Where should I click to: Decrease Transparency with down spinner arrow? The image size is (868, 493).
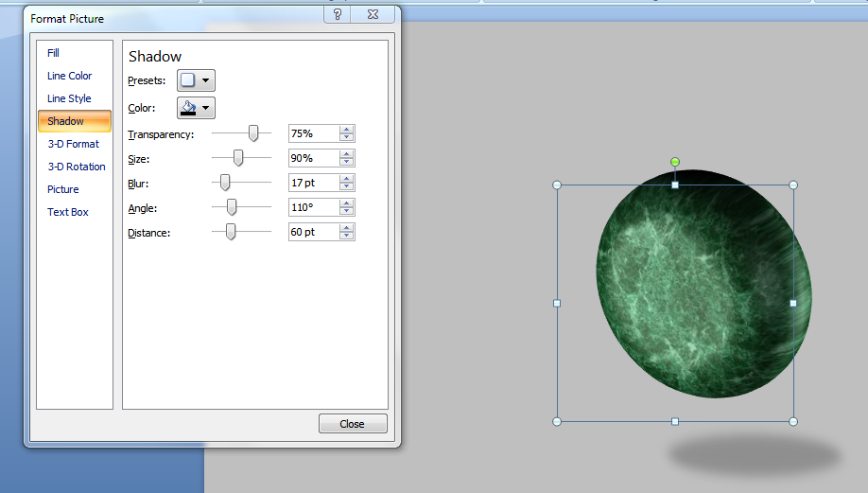346,137
